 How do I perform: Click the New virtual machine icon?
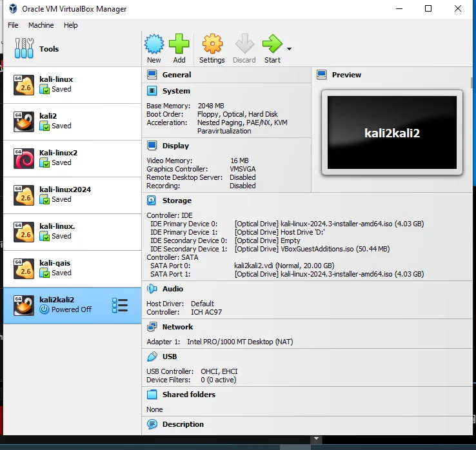click(x=154, y=44)
